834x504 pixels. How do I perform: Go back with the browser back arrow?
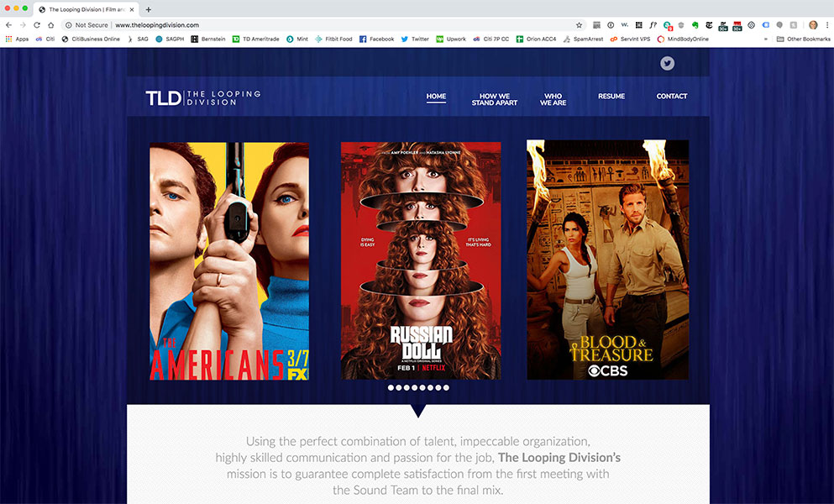click(8, 25)
